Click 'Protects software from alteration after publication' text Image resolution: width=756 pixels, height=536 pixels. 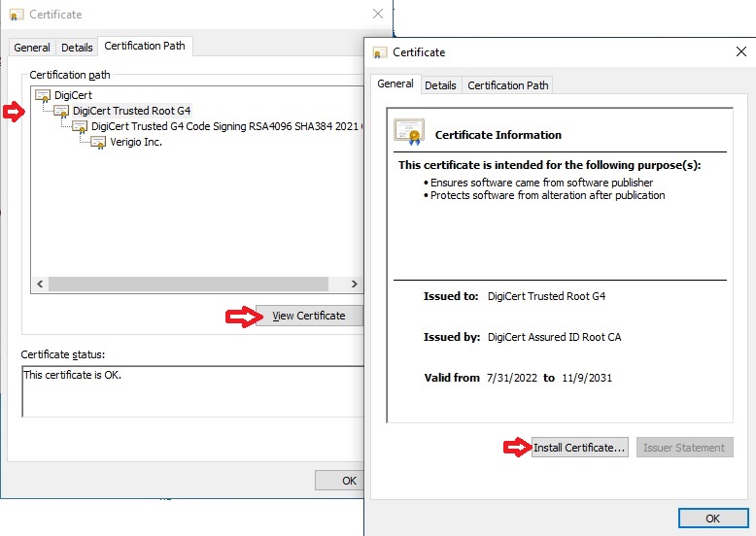[547, 195]
